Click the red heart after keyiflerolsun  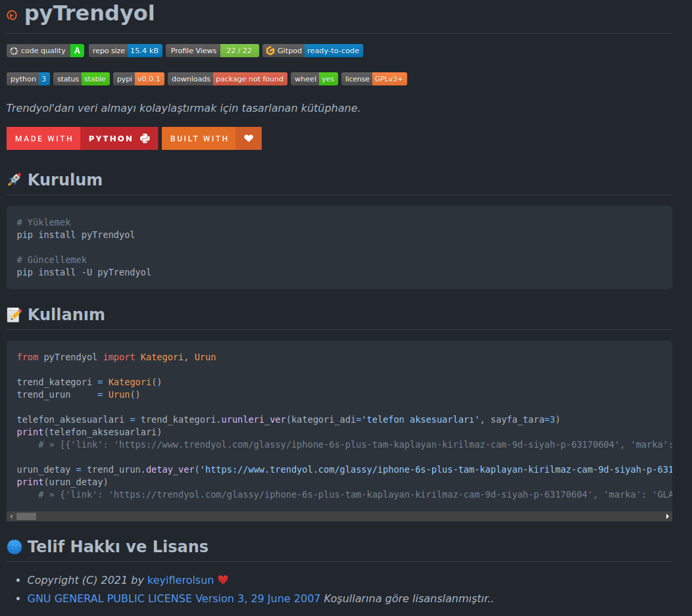coord(223,580)
